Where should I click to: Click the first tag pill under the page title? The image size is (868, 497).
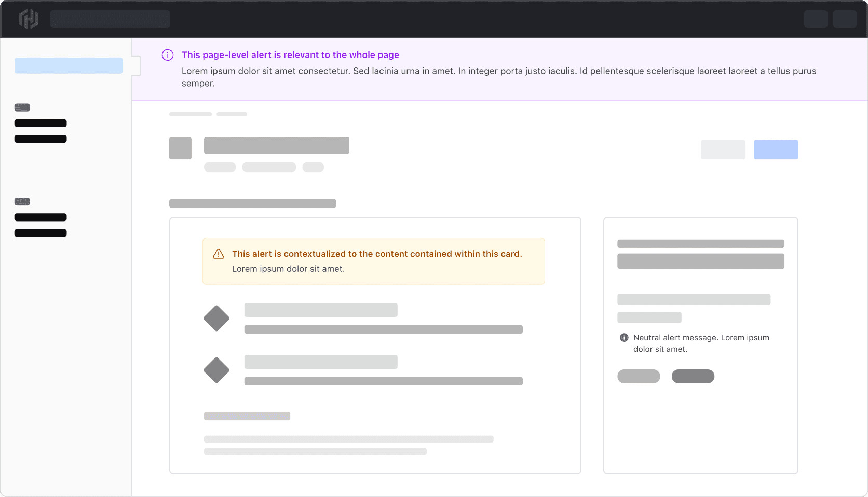tap(220, 167)
